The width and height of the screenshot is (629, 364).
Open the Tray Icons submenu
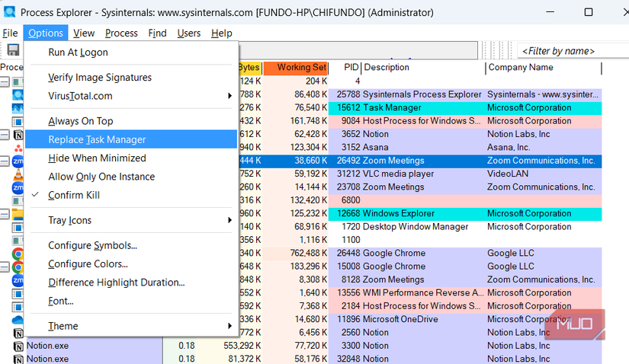click(131, 219)
